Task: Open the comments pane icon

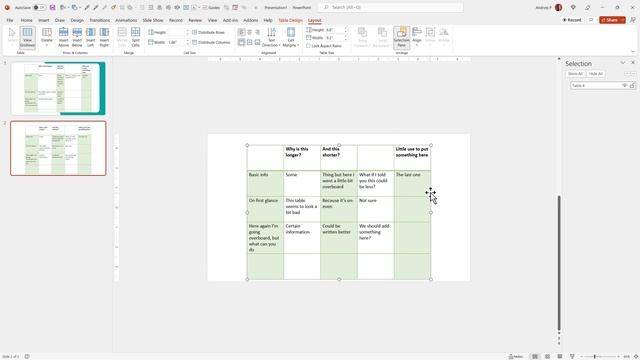Action: pos(591,20)
